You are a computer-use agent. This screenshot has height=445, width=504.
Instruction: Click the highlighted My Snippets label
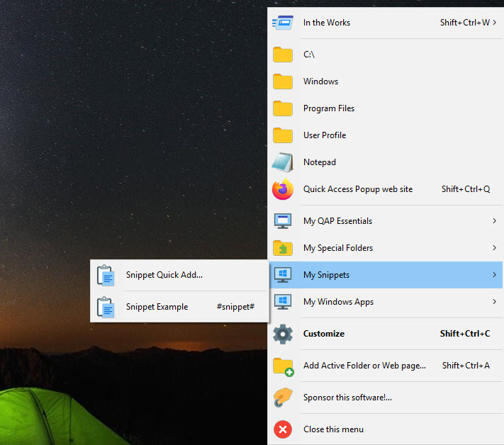[326, 275]
